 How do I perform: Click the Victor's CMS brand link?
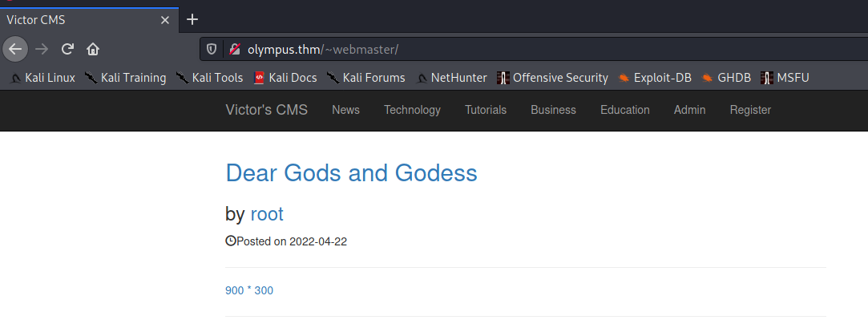(266, 110)
